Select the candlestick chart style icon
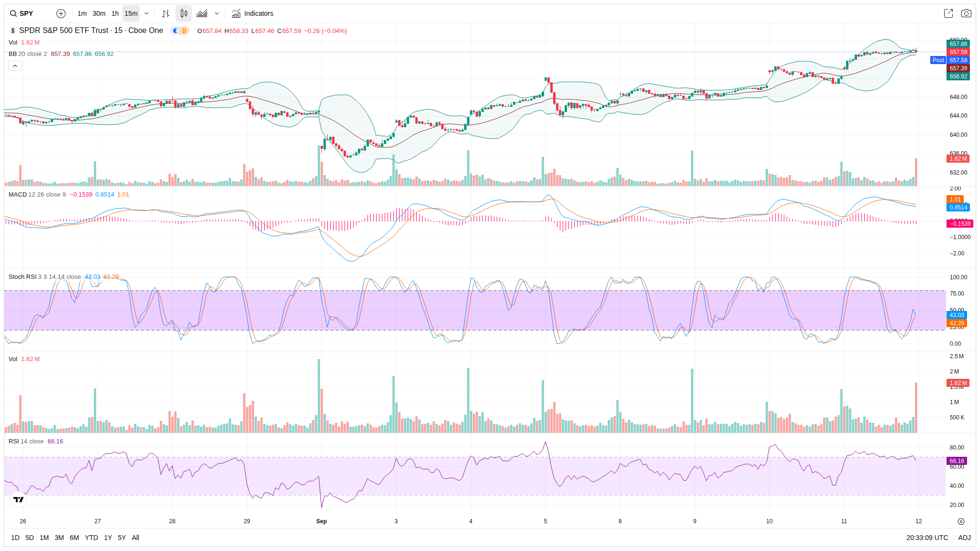 pyautogui.click(x=184, y=13)
